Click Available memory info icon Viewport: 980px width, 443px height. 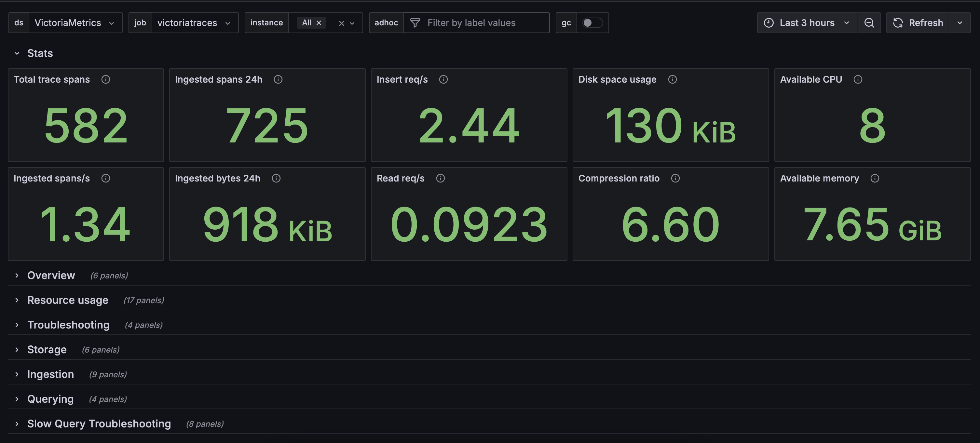[x=875, y=178]
